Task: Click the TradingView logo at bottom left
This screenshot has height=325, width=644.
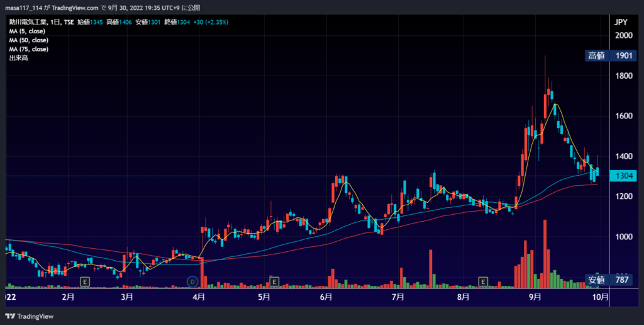Action: click(29, 316)
